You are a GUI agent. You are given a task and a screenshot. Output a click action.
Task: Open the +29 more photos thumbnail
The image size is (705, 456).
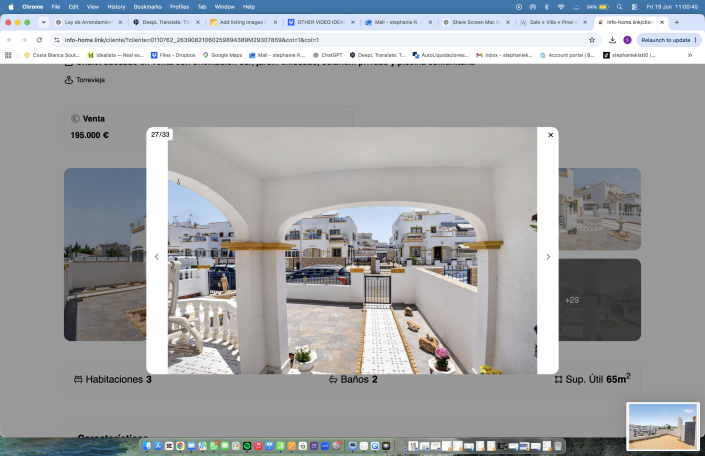click(599, 300)
